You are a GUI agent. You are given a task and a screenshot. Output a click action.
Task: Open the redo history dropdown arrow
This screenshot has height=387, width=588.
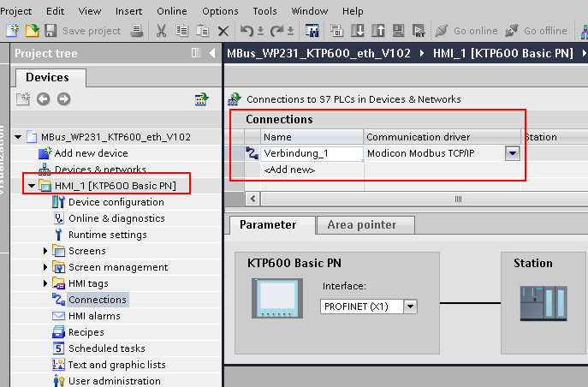click(x=291, y=31)
